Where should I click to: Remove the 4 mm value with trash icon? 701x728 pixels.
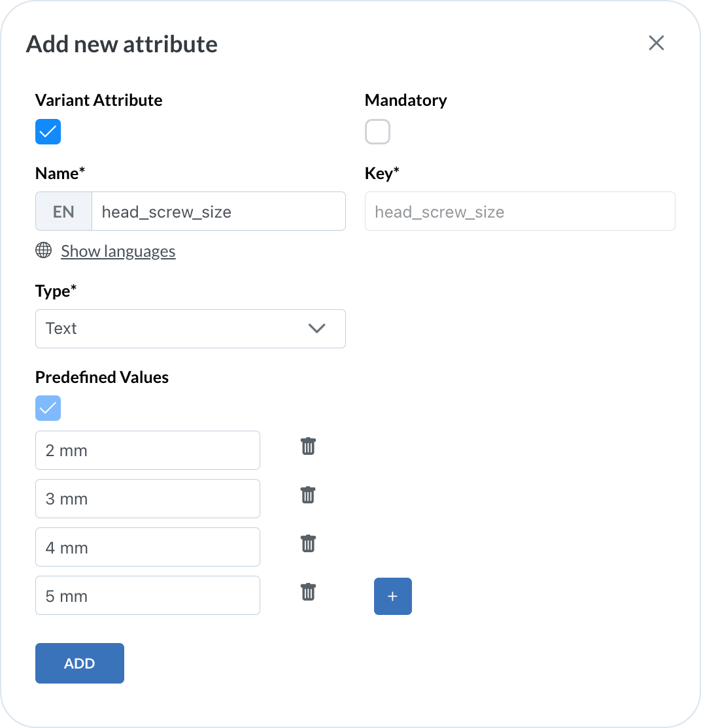pos(308,544)
